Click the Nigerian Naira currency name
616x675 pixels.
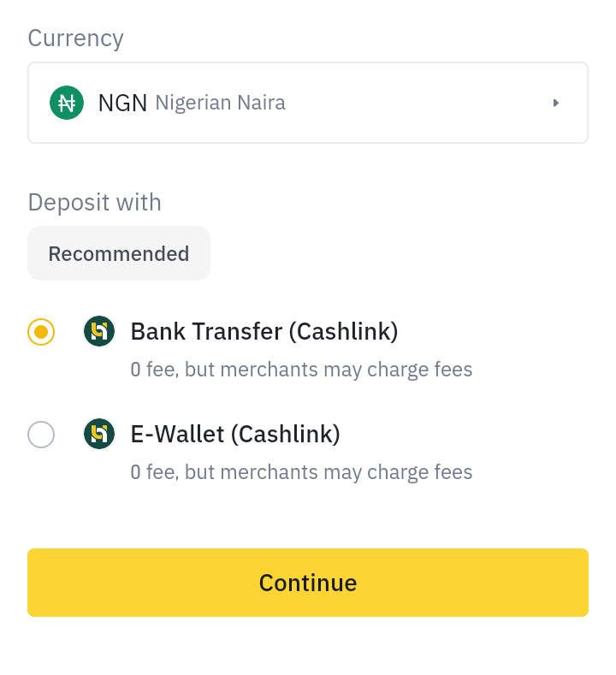(220, 103)
